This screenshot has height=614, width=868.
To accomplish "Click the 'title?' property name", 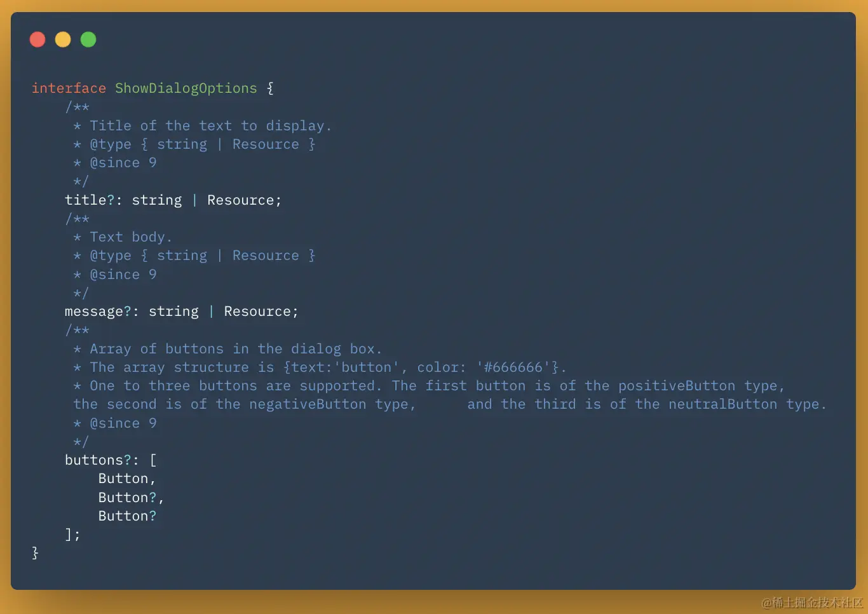I will (90, 200).
